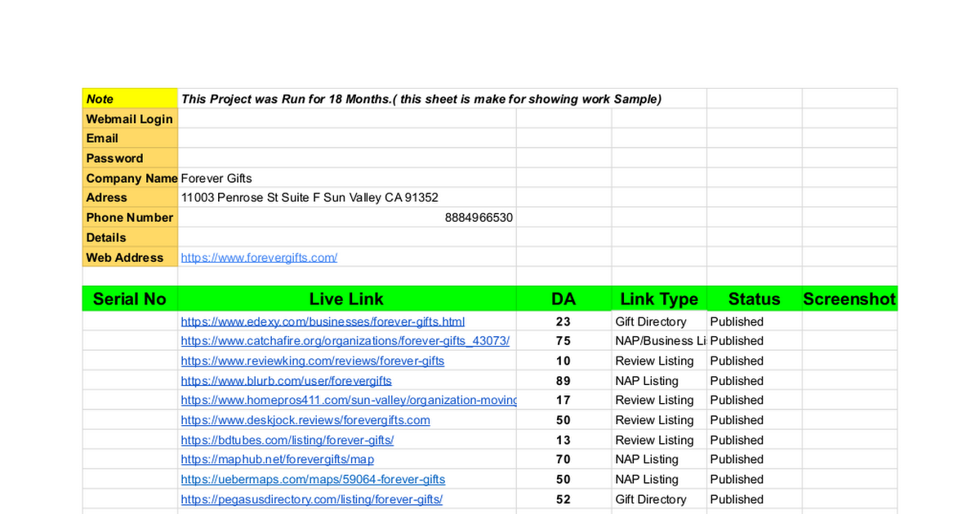The width and height of the screenshot is (980, 514).
Task: Select the DA column header cell
Action: point(563,299)
